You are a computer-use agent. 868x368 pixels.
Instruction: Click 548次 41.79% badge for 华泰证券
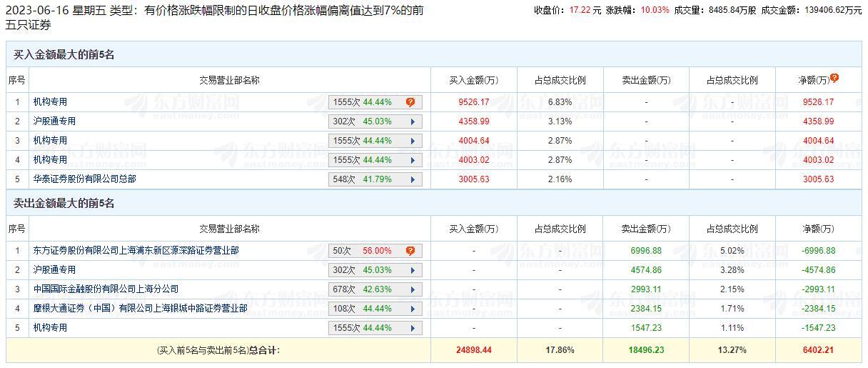point(363,179)
